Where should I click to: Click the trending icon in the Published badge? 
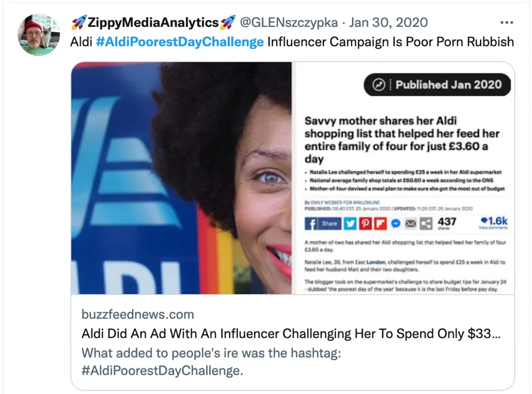(x=379, y=85)
